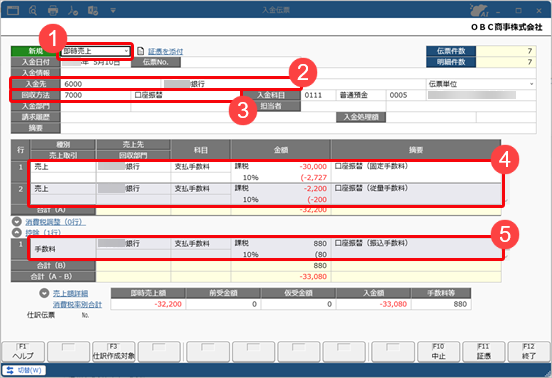Click the 入金部門 input field
The width and height of the screenshot is (552, 378).
point(96,106)
